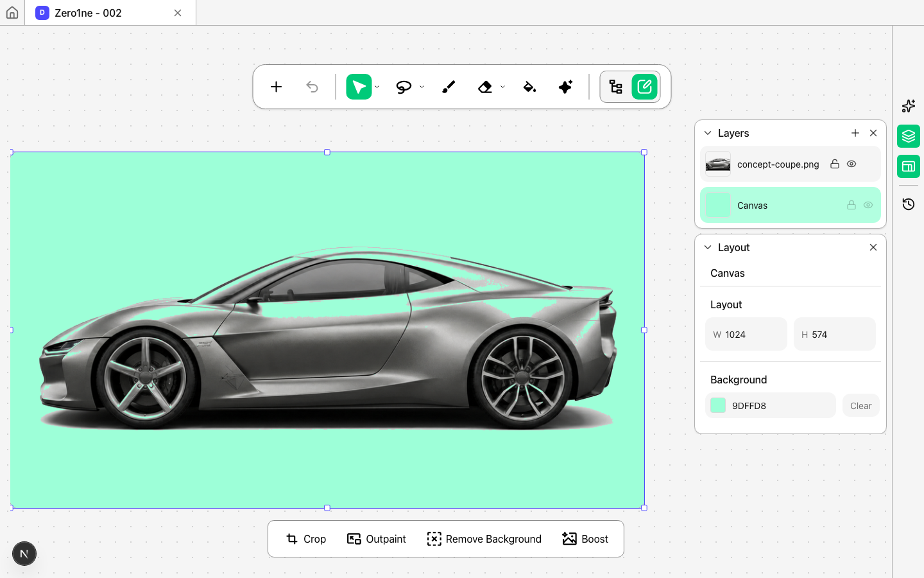Open the AI sparkles panel in right sidebar
The height and width of the screenshot is (578, 924).
coord(909,106)
